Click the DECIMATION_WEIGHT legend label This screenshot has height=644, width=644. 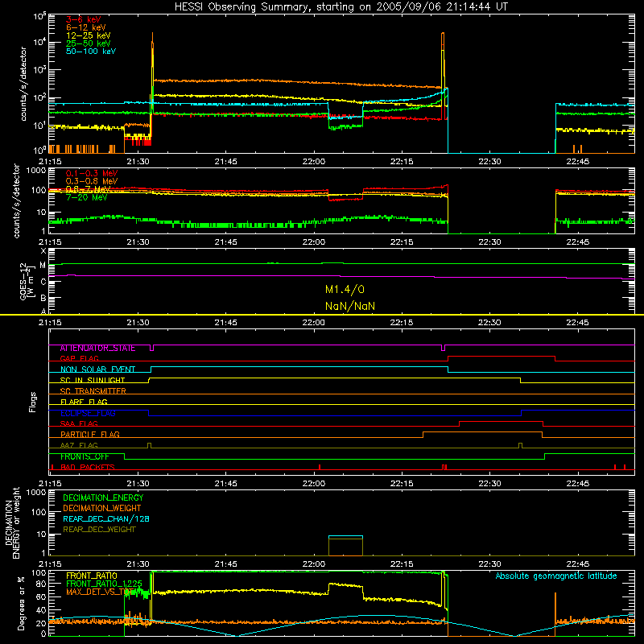102,509
